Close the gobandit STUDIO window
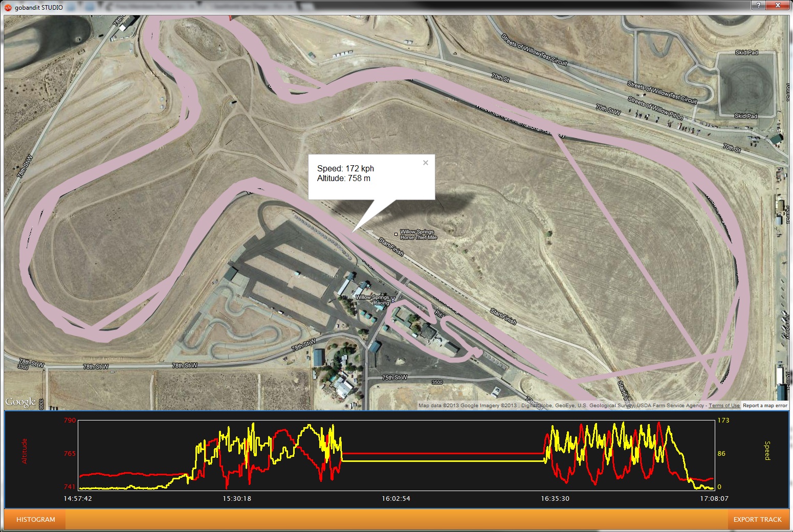Viewport: 793px width, 532px height. [779, 5]
